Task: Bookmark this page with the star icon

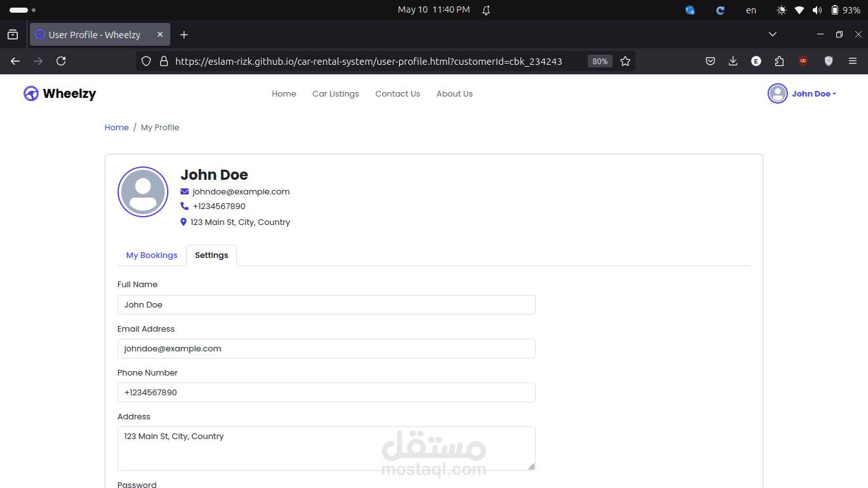Action: click(625, 61)
